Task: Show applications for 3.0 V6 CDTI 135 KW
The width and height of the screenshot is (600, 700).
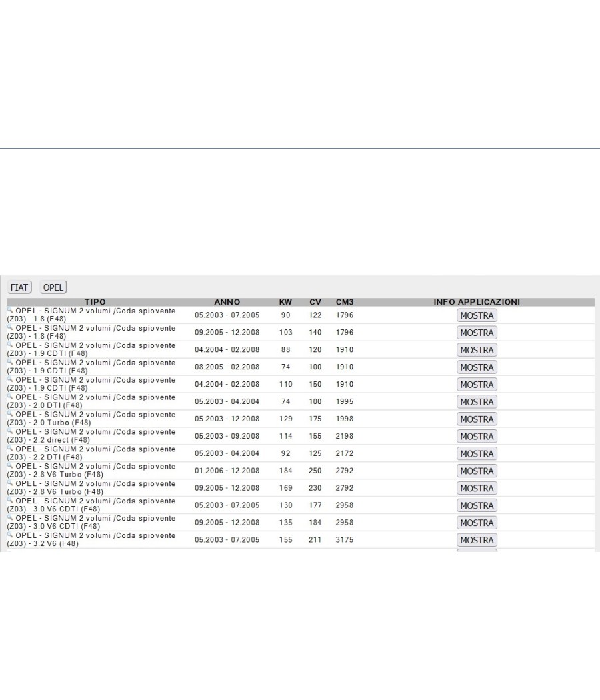Action: pyautogui.click(x=477, y=523)
